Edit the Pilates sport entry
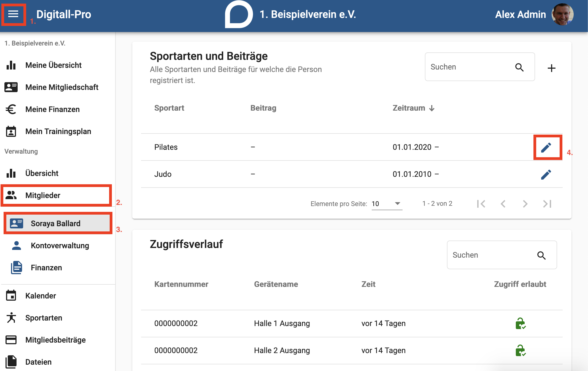 coord(546,148)
